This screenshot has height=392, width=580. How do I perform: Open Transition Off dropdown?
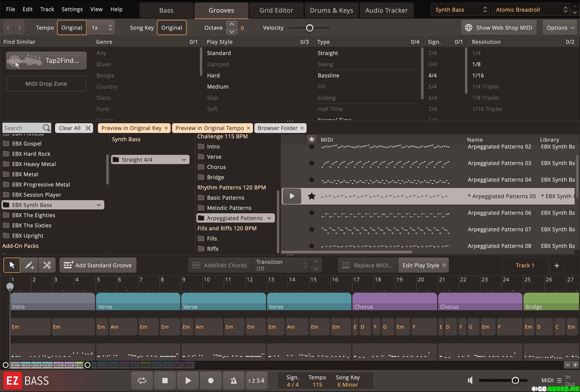coord(281,265)
